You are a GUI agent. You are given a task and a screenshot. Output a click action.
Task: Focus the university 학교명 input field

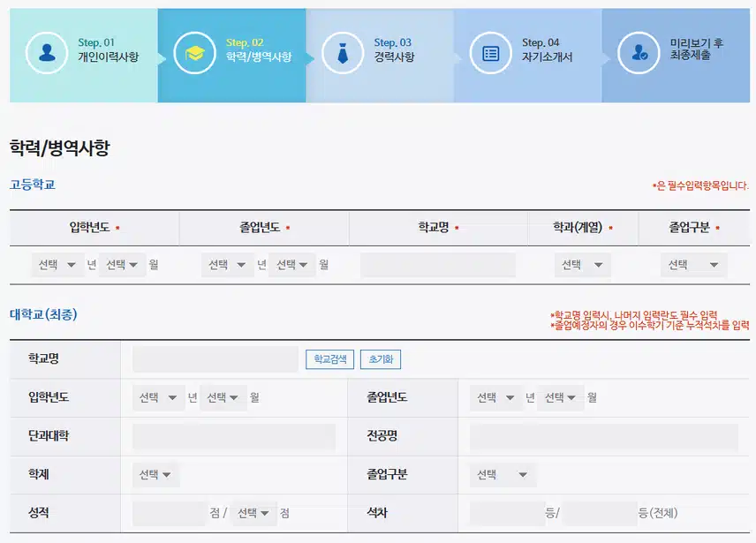[215, 359]
